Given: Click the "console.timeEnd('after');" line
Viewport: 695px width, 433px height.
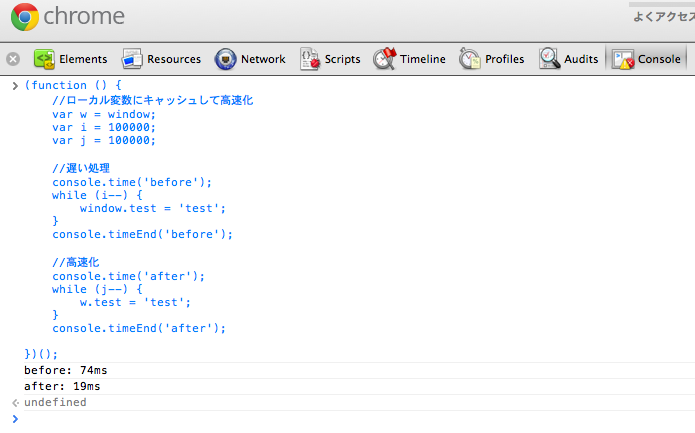Looking at the screenshot, I should (x=139, y=328).
